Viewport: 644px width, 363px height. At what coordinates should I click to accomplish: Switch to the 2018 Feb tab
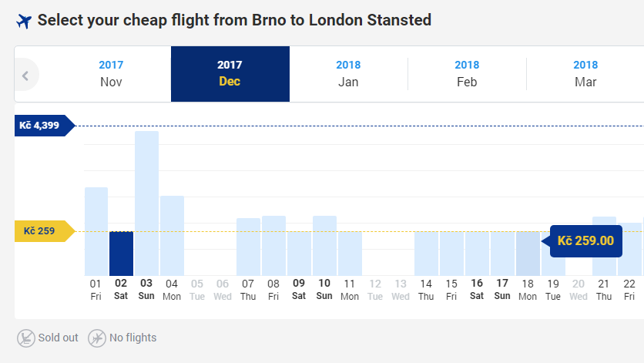point(467,74)
